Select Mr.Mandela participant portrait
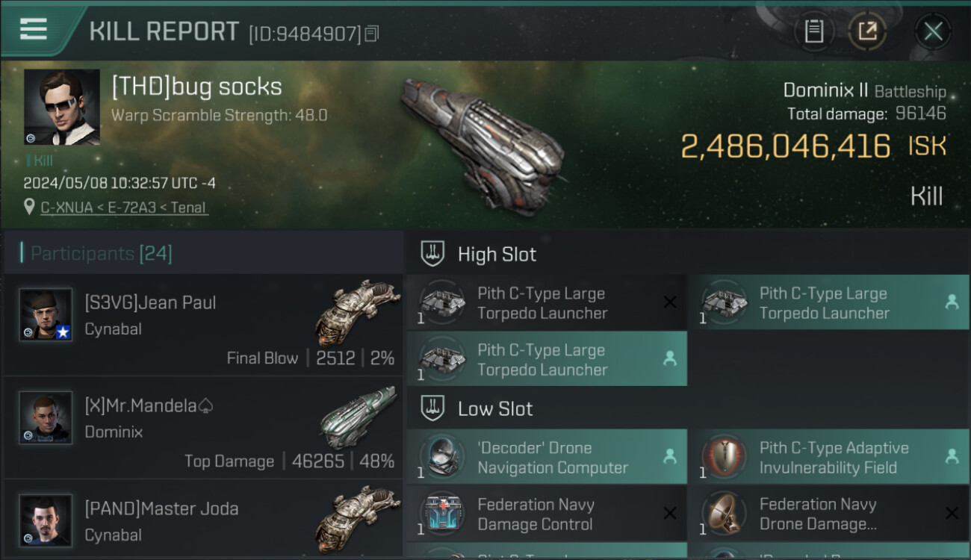Viewport: 971px width, 560px height. tap(46, 417)
